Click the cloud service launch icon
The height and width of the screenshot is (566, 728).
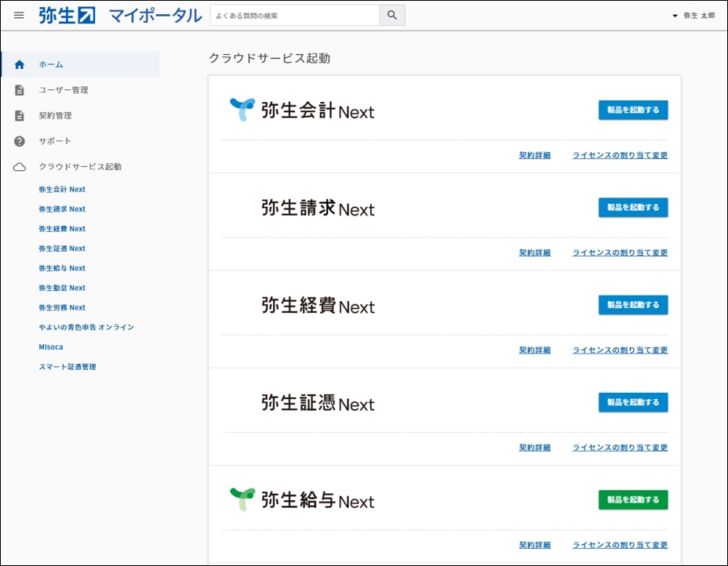click(20, 167)
